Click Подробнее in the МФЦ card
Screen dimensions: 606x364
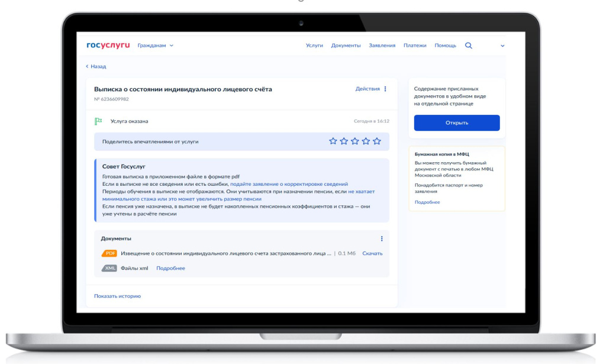(x=427, y=202)
